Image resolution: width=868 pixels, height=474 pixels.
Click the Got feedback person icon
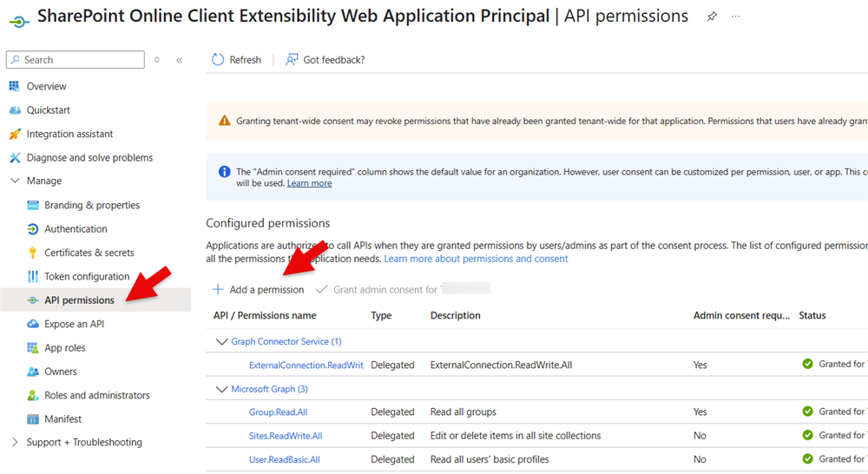pos(292,60)
